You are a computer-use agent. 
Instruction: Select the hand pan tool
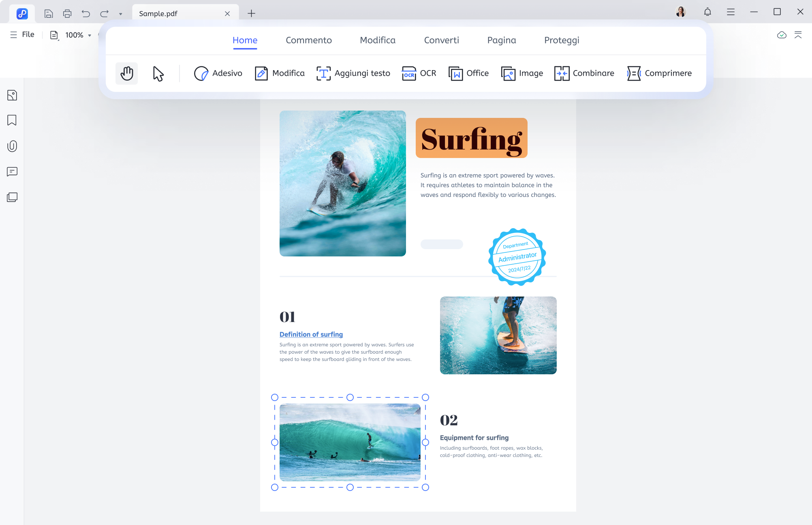coord(126,72)
